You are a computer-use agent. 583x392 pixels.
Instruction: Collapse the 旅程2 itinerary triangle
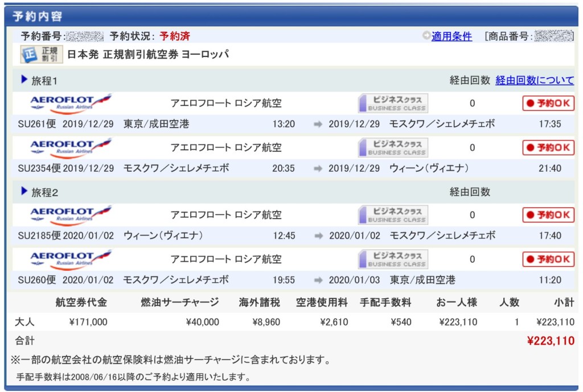pos(24,192)
